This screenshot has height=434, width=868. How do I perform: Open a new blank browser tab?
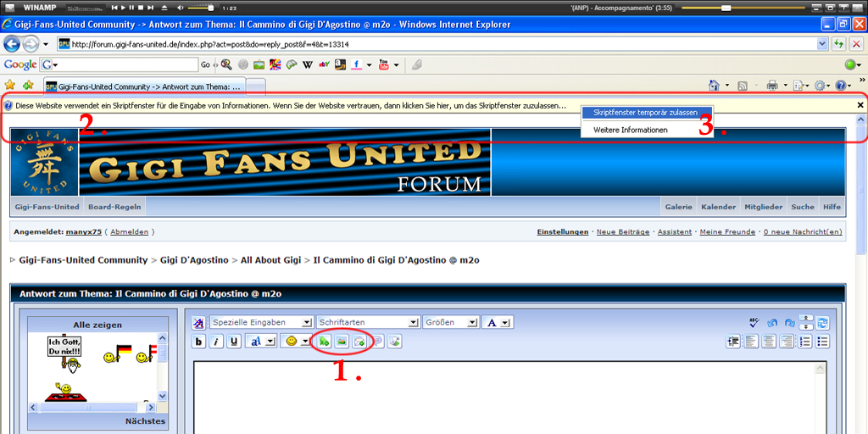click(x=256, y=87)
